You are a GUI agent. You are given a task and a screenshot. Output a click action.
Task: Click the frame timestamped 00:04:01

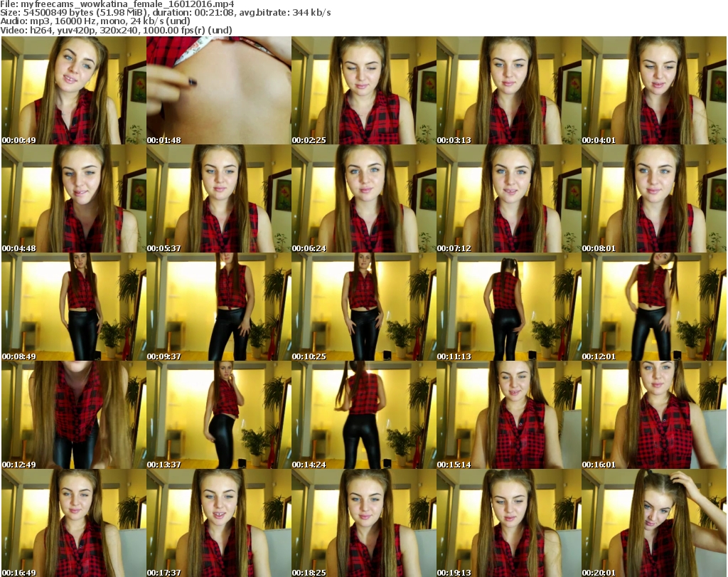654,90
